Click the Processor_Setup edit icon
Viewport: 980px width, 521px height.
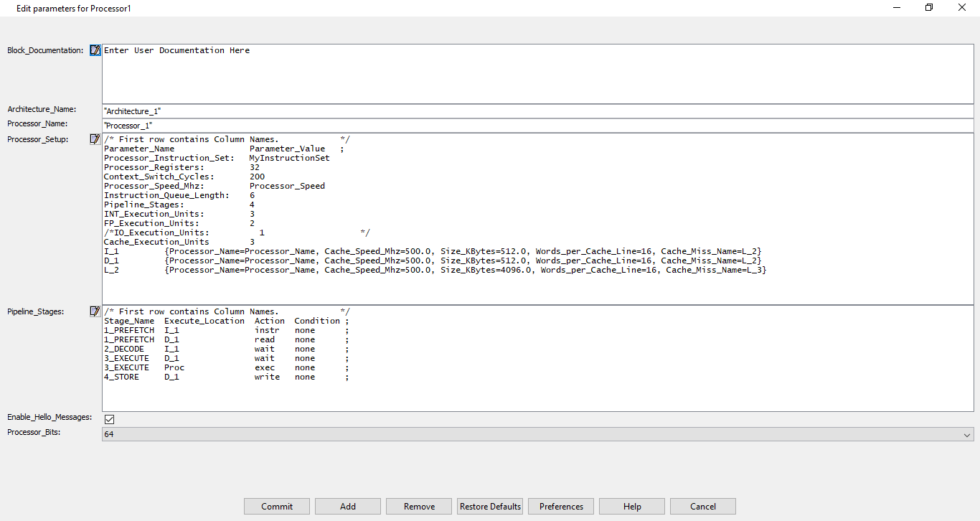95,139
